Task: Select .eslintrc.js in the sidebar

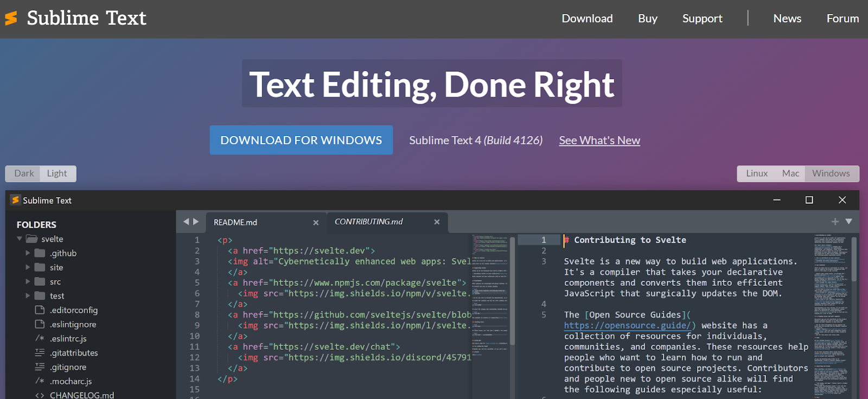Action: pos(68,338)
